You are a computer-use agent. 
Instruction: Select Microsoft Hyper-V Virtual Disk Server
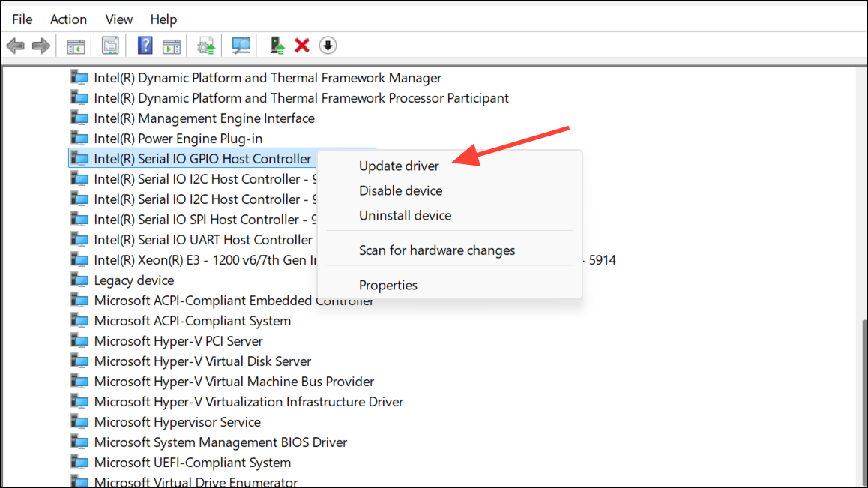[x=202, y=361]
